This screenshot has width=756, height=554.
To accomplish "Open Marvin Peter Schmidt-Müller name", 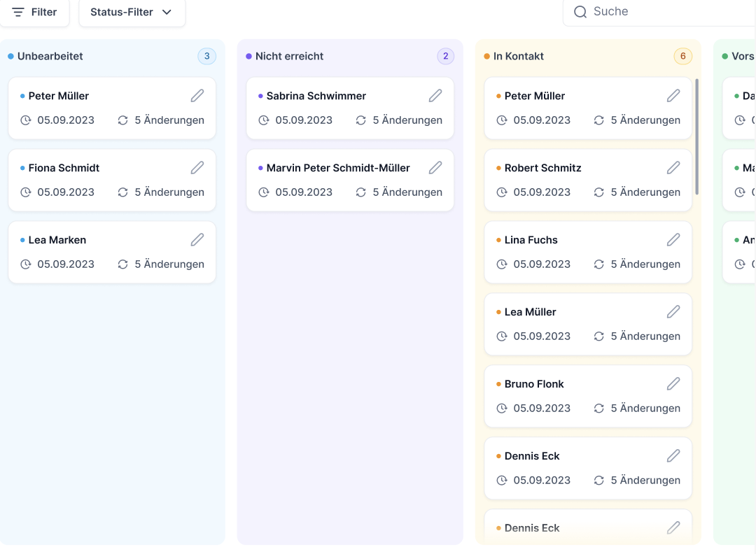I will click(338, 168).
